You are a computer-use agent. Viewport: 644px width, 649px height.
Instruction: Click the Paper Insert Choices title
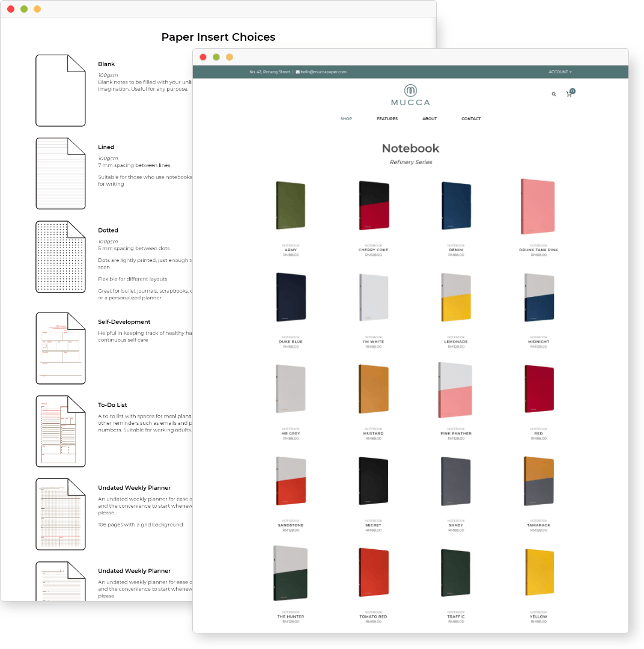(x=218, y=37)
